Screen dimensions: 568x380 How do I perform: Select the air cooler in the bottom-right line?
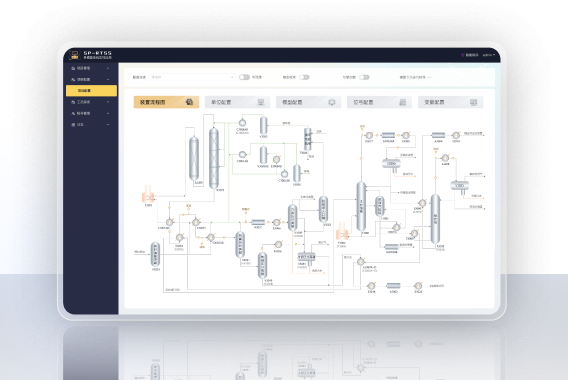click(393, 286)
